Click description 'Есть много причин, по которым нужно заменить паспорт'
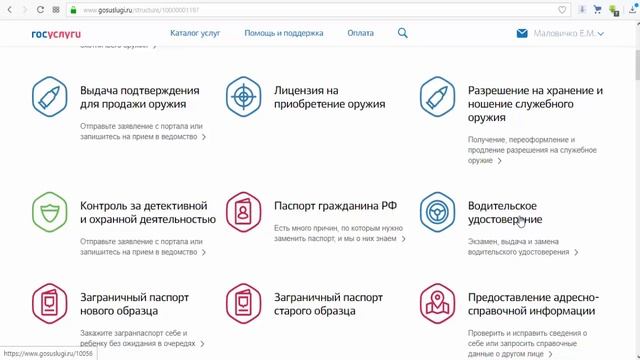 338,233
